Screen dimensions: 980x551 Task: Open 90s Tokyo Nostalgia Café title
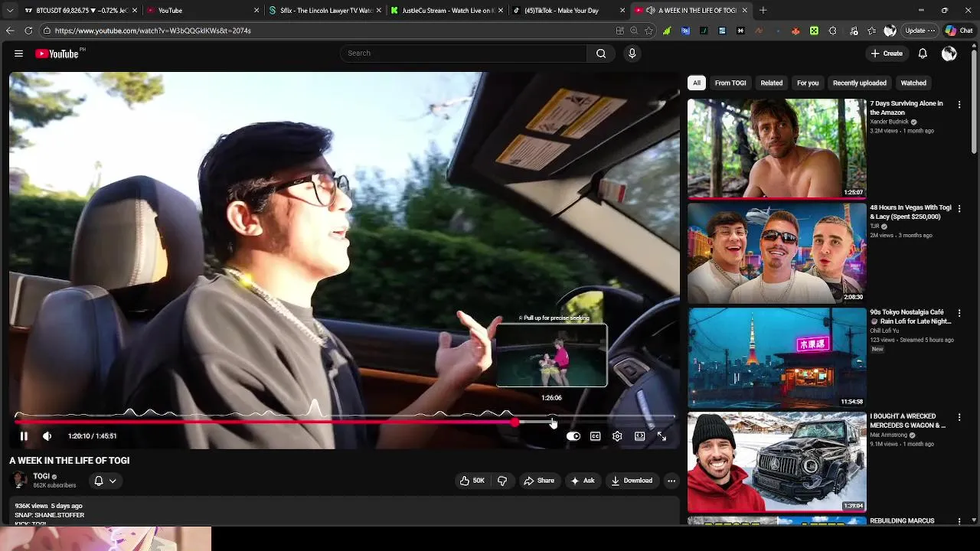(911, 317)
